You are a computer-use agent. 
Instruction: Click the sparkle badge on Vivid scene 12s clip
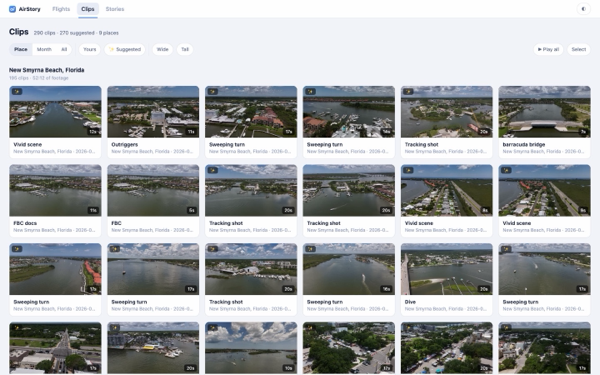point(17,92)
